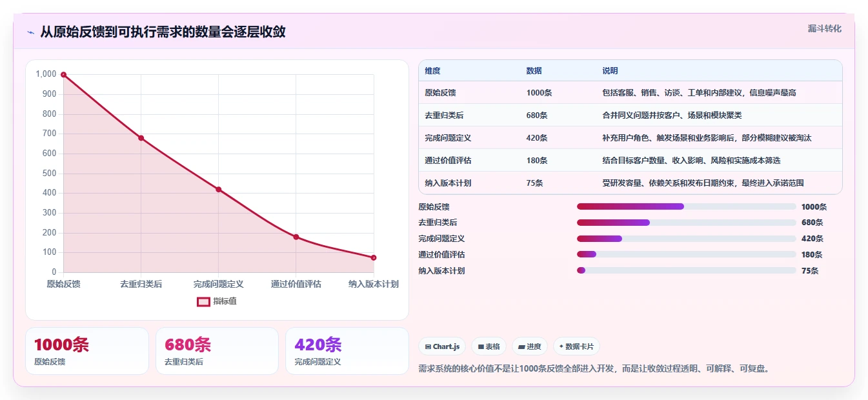Viewport: 868px width, 400px height.
Task: Click the 通过价值评估 progress row label
Action: pos(441,255)
